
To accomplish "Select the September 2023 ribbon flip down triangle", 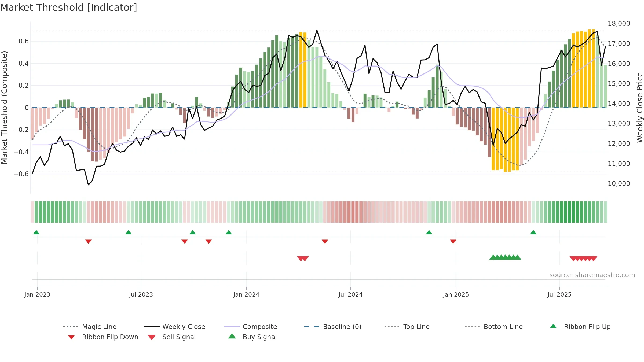I will (185, 242).
